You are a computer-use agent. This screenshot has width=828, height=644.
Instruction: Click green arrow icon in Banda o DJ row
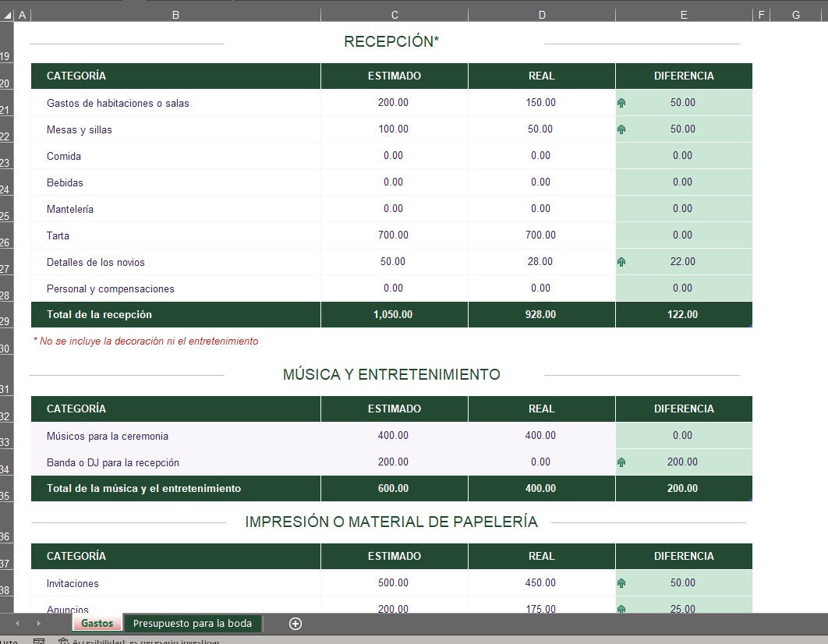[621, 462]
